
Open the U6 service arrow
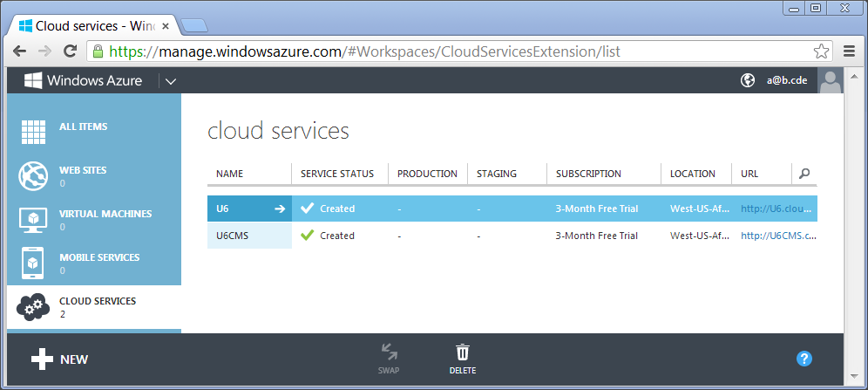pos(280,209)
